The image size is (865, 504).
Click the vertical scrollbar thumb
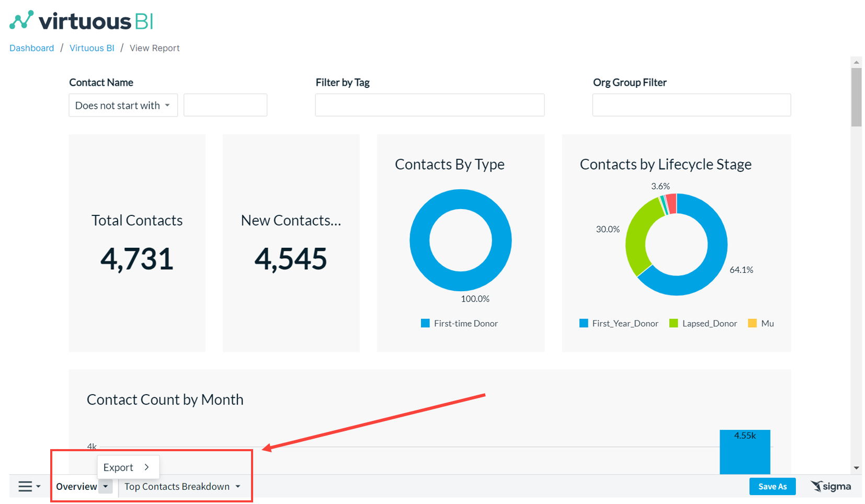[856, 97]
